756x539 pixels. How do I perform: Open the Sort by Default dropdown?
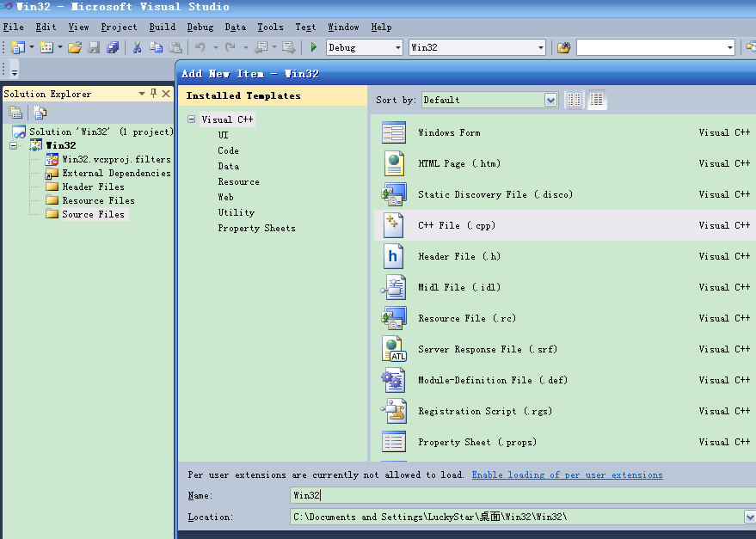coord(550,100)
